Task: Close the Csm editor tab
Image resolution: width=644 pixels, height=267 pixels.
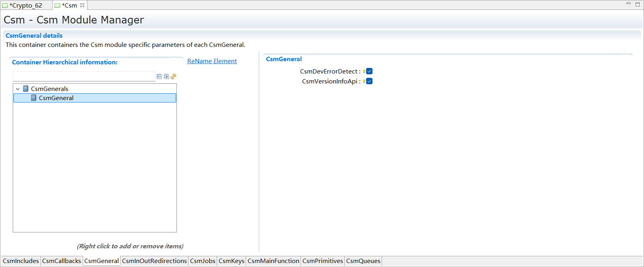Action: click(x=82, y=5)
